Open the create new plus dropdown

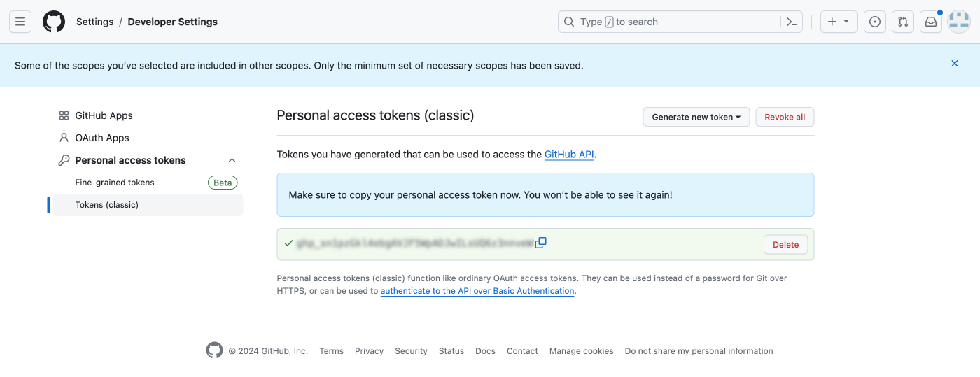(x=839, y=22)
